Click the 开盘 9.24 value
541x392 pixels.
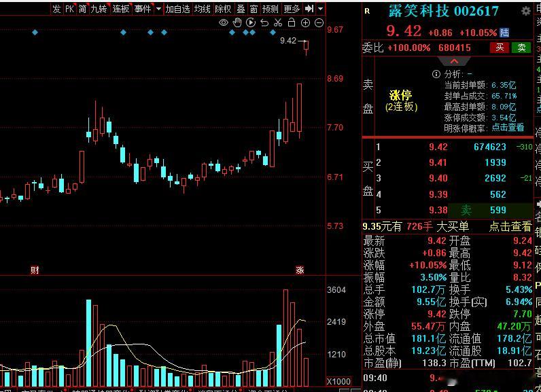[x=523, y=240]
